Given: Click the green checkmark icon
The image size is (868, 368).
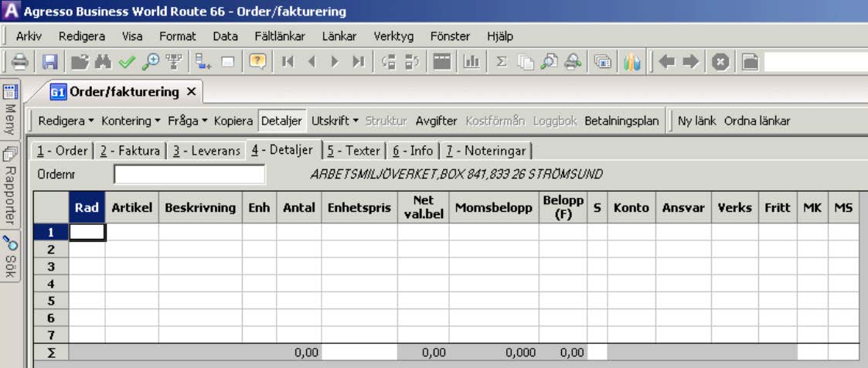Looking at the screenshot, I should (x=127, y=61).
